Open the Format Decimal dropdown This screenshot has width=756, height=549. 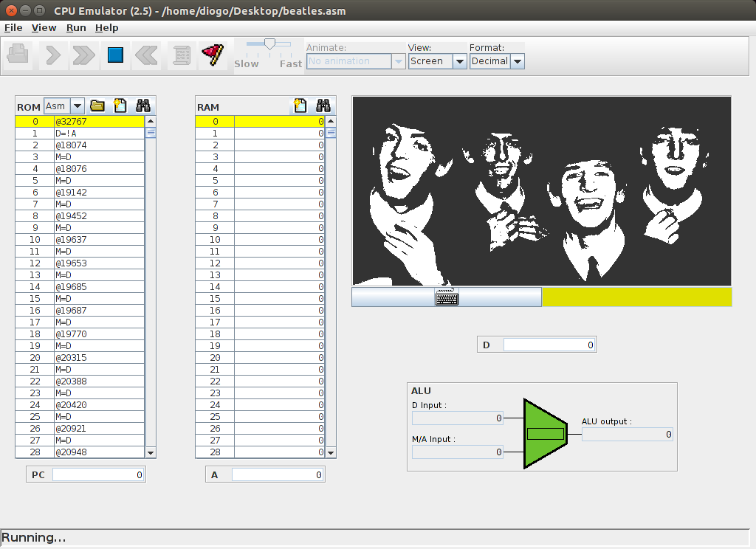coord(518,62)
